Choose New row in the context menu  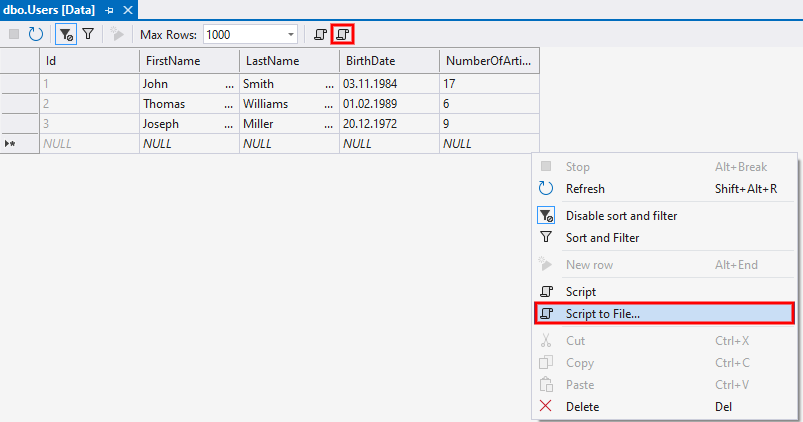coord(664,265)
